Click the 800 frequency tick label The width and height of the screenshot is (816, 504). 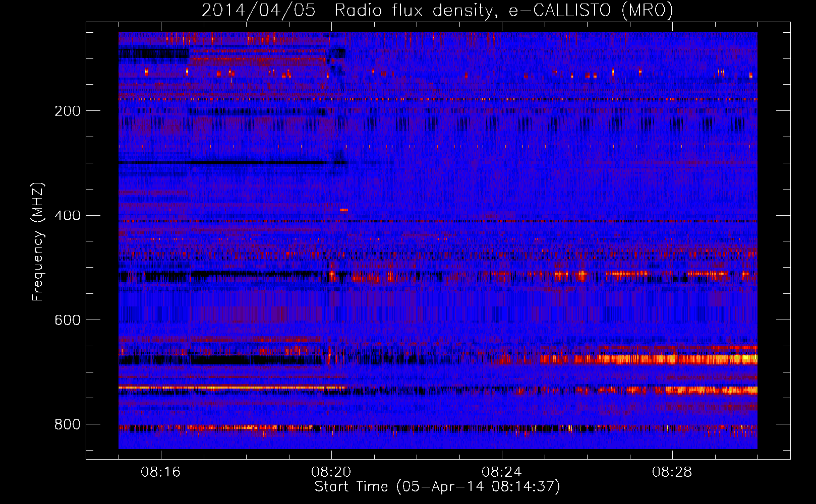tap(68, 425)
